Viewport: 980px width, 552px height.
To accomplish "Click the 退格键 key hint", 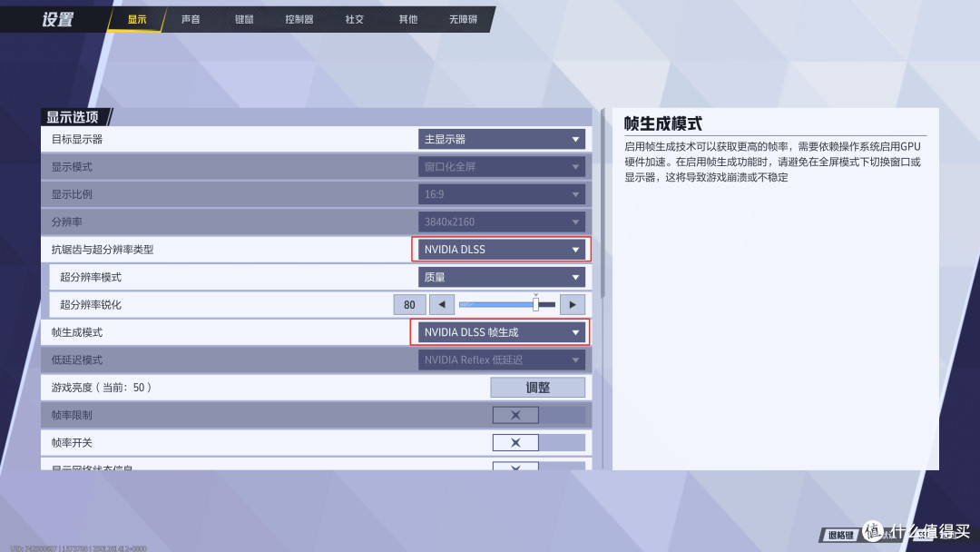I will (x=840, y=535).
